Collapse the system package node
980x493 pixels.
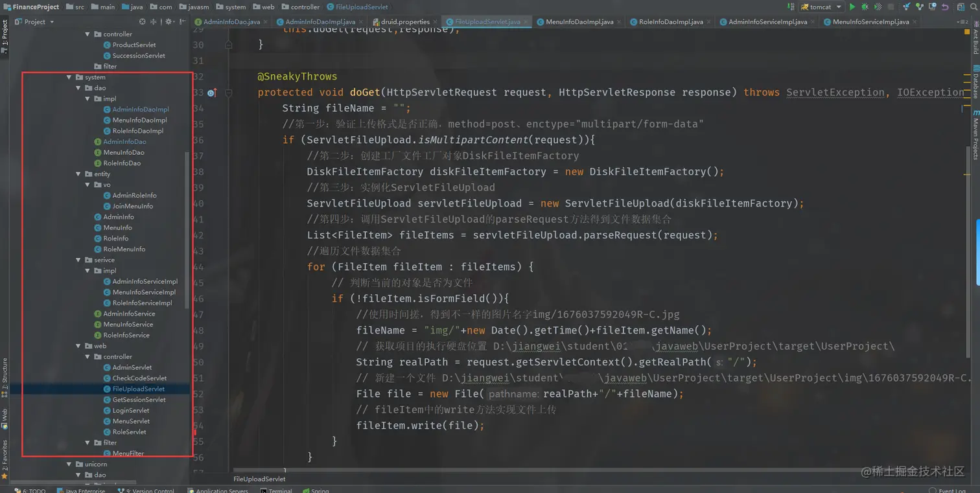click(70, 77)
